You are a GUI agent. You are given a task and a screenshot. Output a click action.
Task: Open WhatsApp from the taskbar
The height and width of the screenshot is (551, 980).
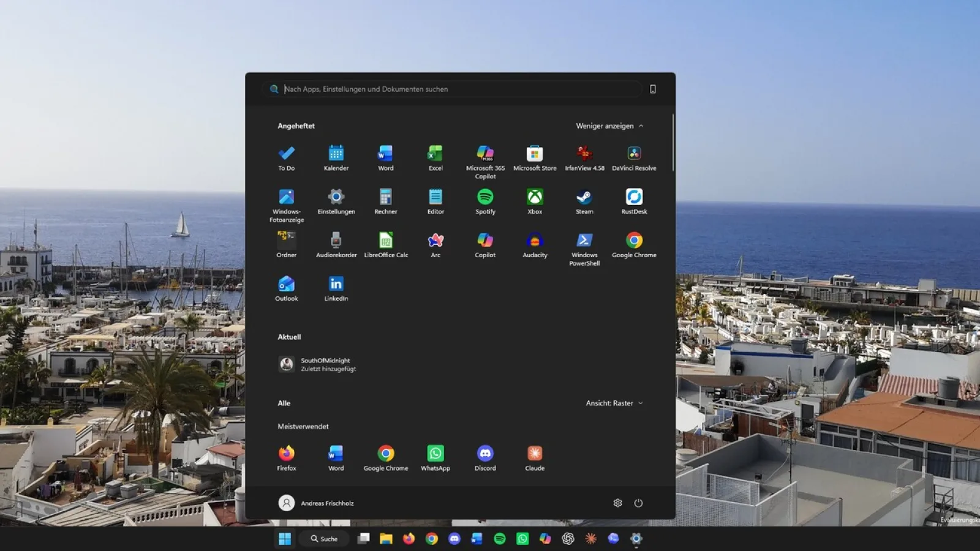(522, 539)
